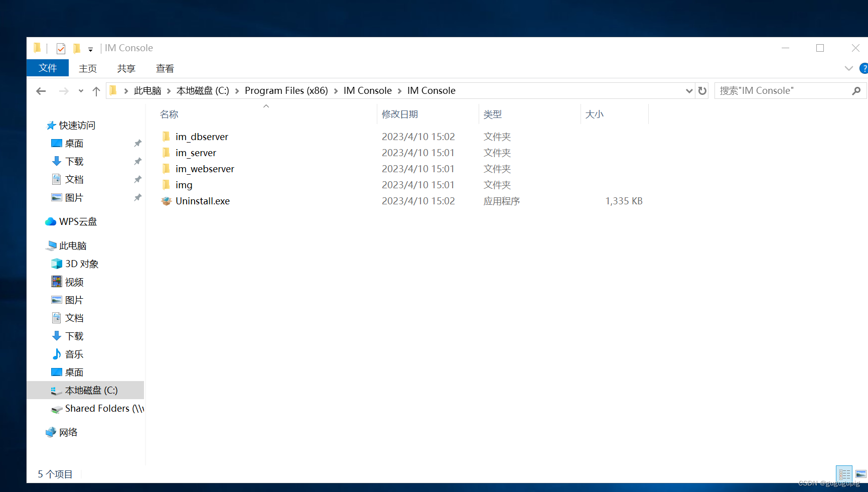Open the Quick Access Toolbar customize arrow
This screenshot has width=868, height=492.
[90, 49]
